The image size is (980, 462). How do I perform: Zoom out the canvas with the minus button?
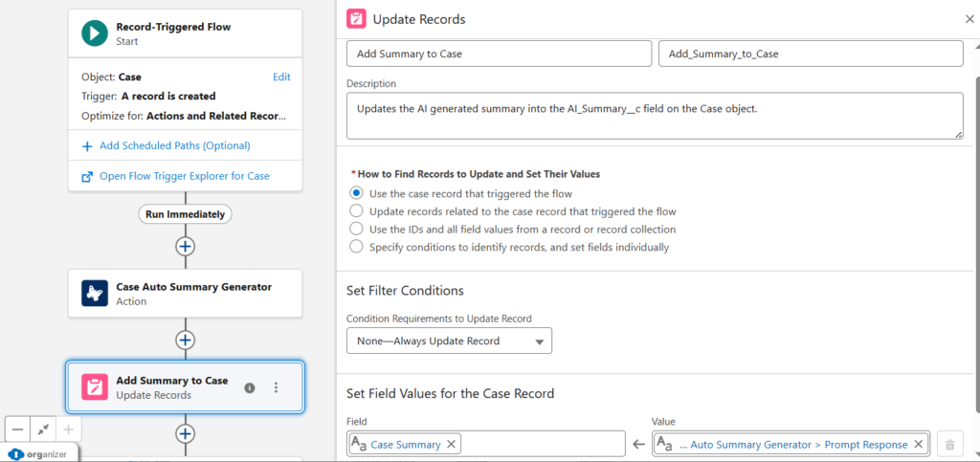[18, 430]
